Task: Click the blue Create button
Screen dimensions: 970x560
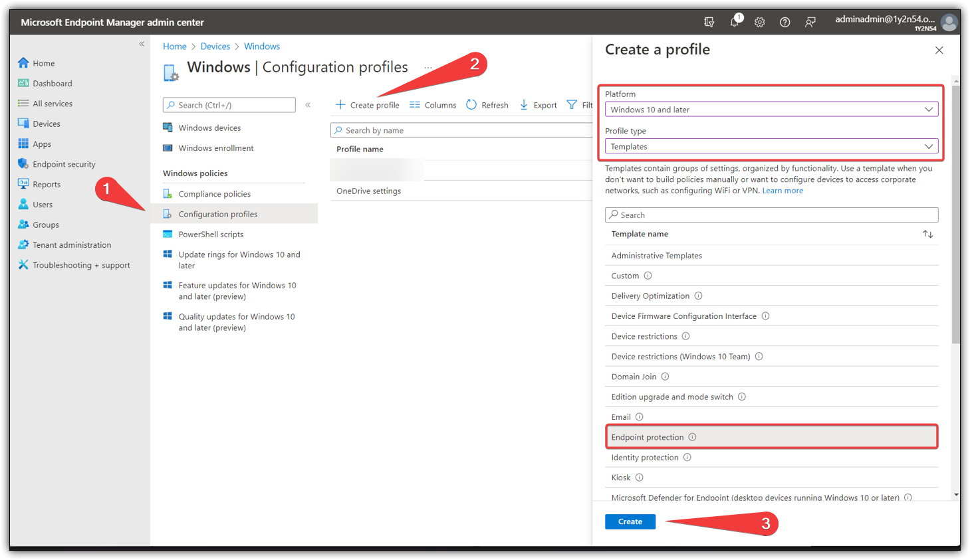Action: tap(630, 521)
